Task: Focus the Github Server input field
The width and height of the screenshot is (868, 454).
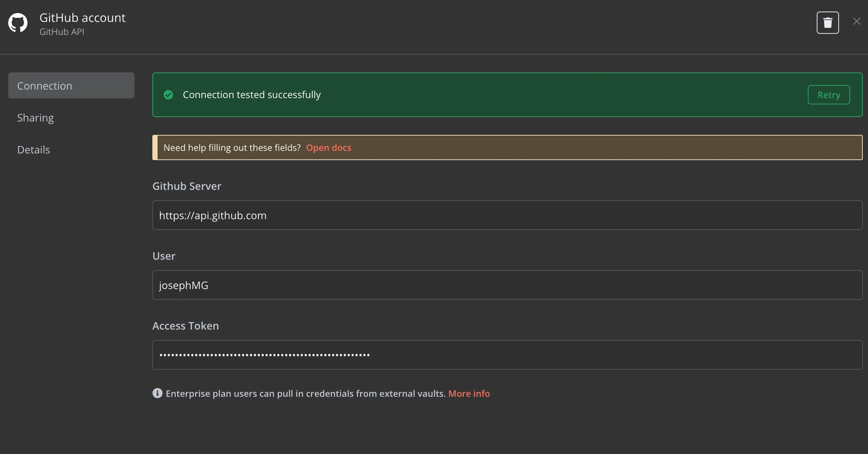Action: [507, 215]
